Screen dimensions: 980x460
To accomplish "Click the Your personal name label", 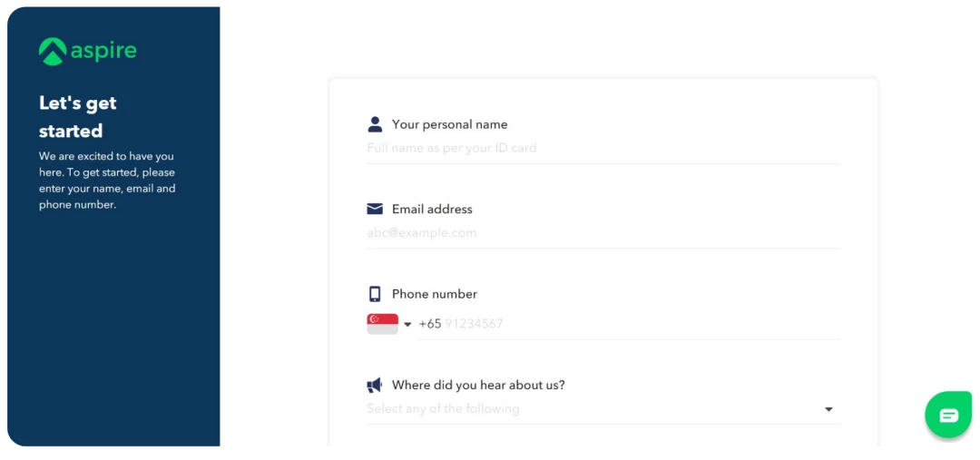I will tap(449, 124).
